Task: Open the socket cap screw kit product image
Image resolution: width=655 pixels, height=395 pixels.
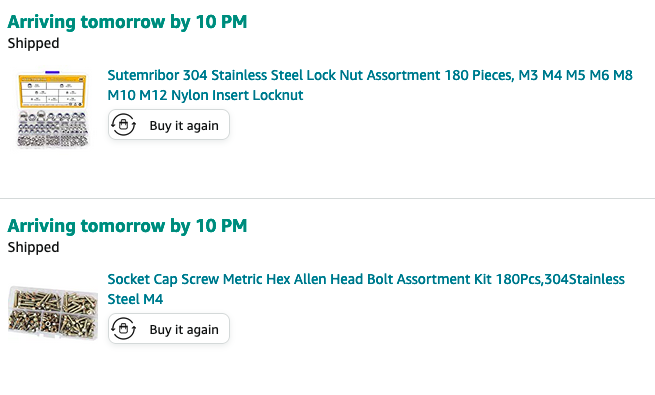Action: click(x=53, y=312)
